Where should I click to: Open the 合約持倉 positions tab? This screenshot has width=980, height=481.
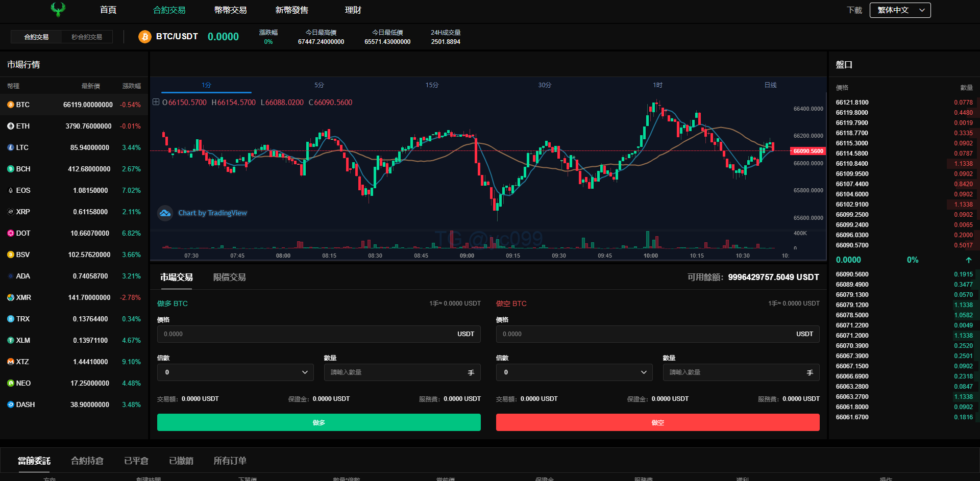[x=87, y=461]
